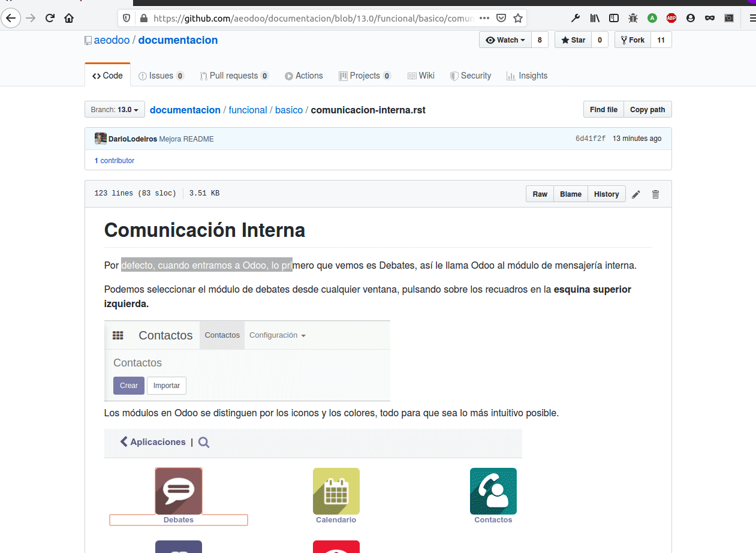This screenshot has height=553, width=756.
Task: Click the trash delete file icon
Action: pos(655,194)
